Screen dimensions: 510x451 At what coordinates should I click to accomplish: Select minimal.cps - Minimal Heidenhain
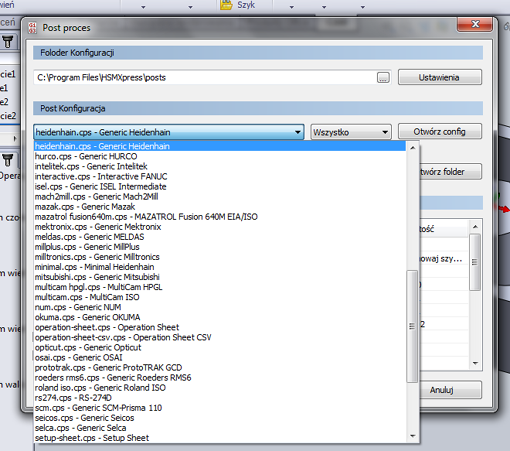(220, 267)
